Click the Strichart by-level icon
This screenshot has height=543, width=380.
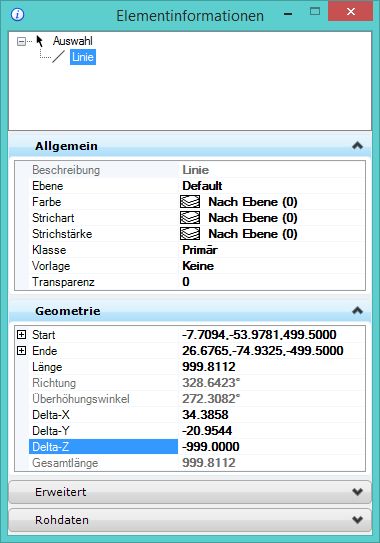[x=190, y=218]
